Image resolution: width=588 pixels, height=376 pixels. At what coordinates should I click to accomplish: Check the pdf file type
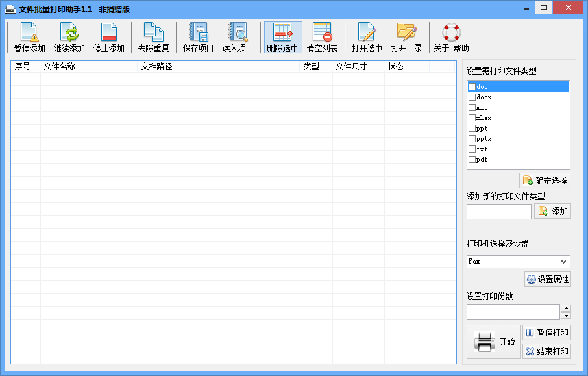coord(472,160)
